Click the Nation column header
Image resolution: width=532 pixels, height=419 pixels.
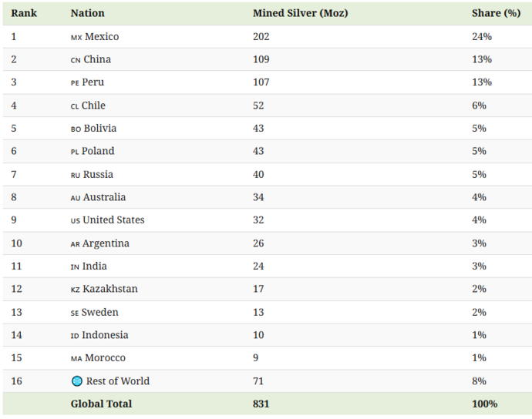(x=88, y=13)
